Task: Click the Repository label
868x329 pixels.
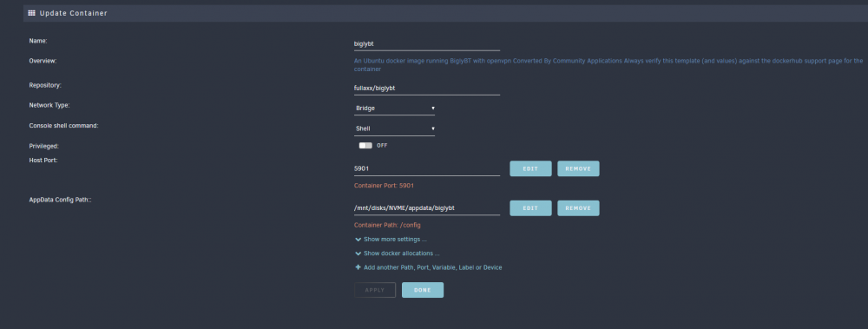Action: [x=45, y=85]
